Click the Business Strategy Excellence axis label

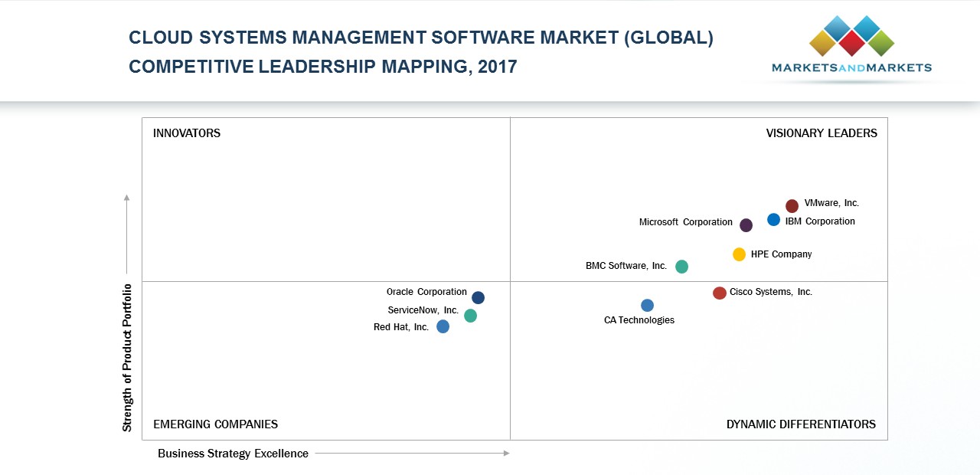point(233,454)
